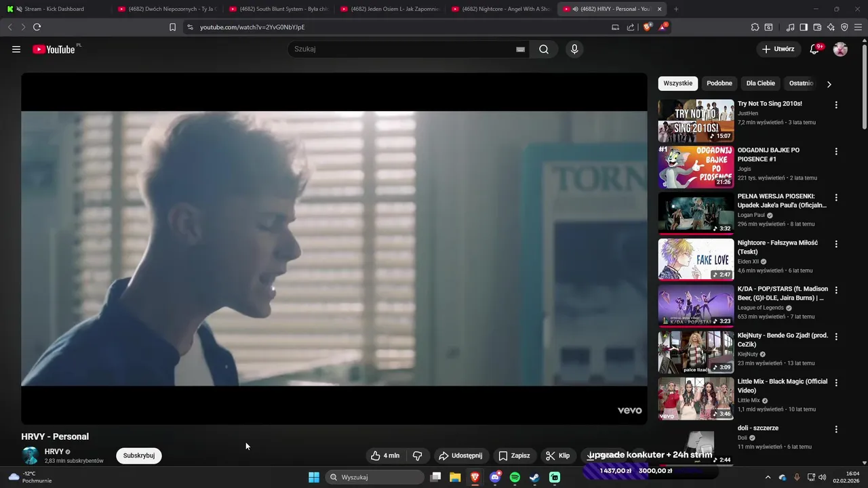868x488 pixels.
Task: Open the Discord taskbar icon
Action: coord(495,477)
